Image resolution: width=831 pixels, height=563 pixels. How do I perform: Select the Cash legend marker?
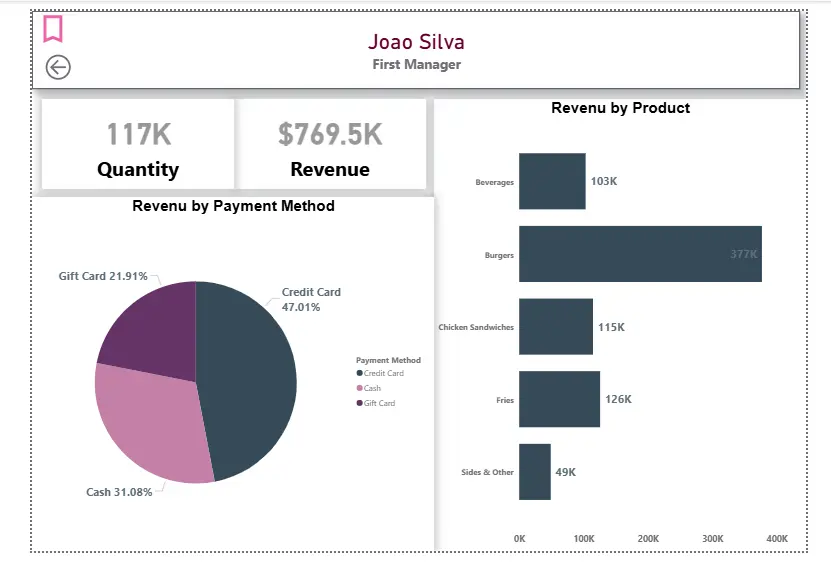click(x=359, y=388)
